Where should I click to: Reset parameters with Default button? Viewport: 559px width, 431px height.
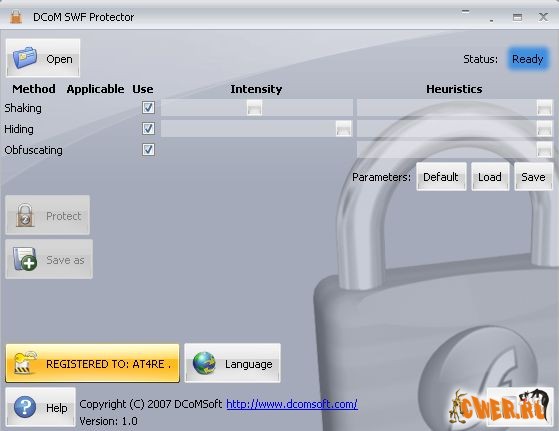(441, 177)
